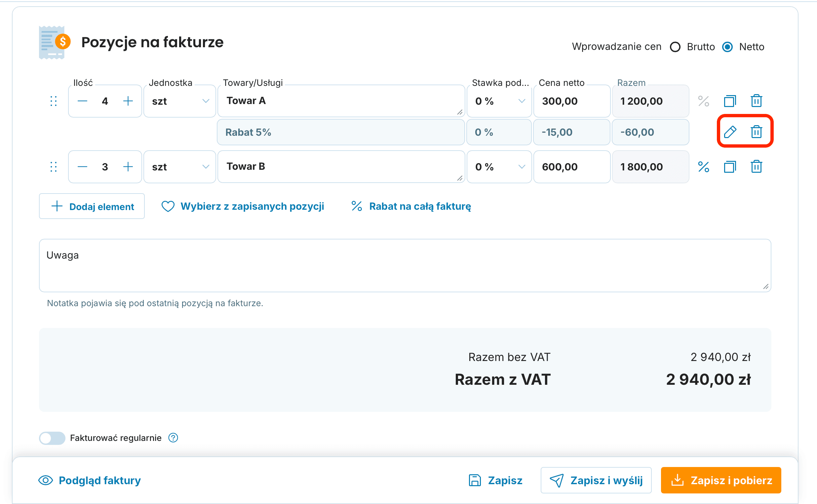Grab the drag handle of the Towar B row

pos(53,167)
